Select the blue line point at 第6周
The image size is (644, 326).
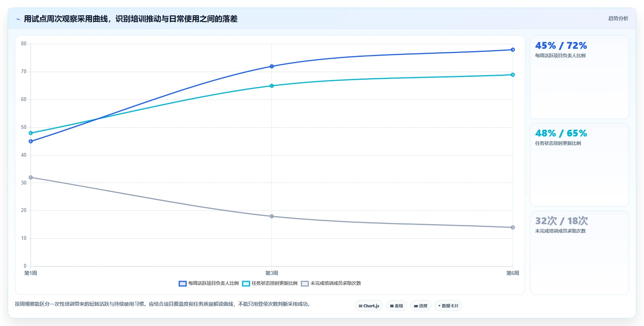point(513,50)
